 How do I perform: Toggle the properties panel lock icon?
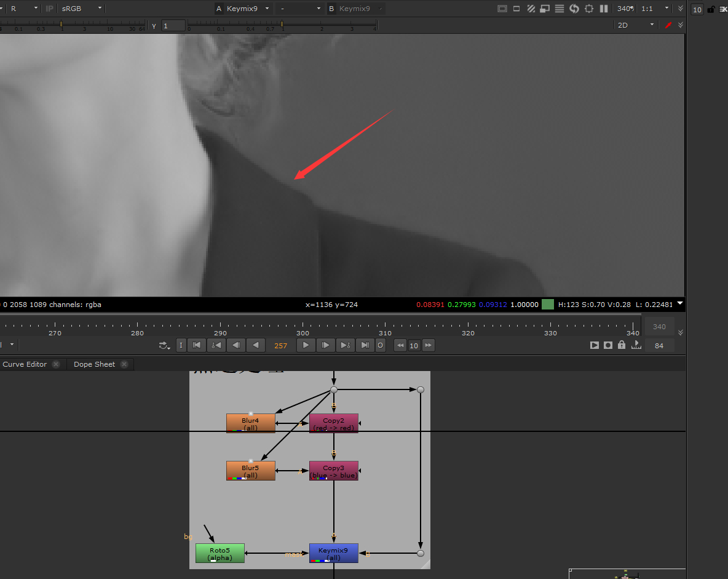pyautogui.click(x=711, y=9)
